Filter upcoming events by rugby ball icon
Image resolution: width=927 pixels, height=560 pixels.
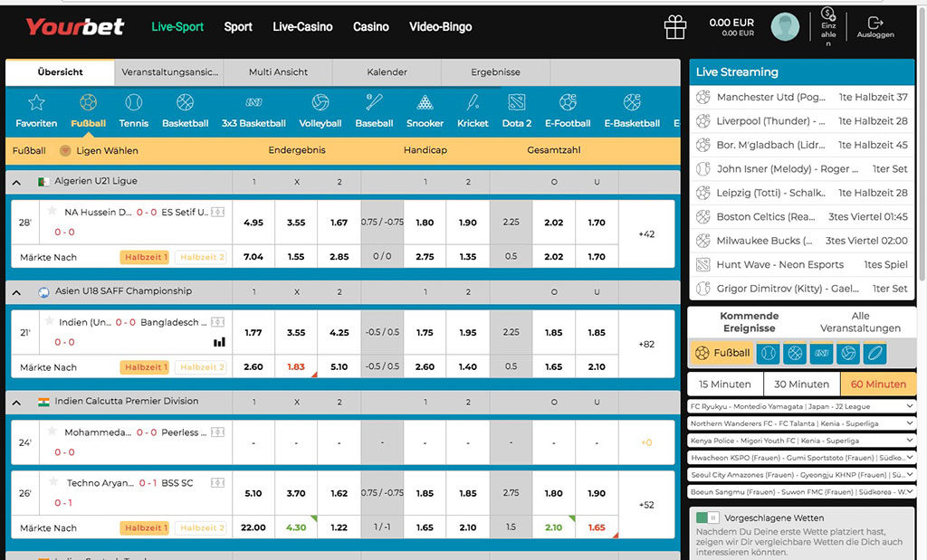point(875,353)
